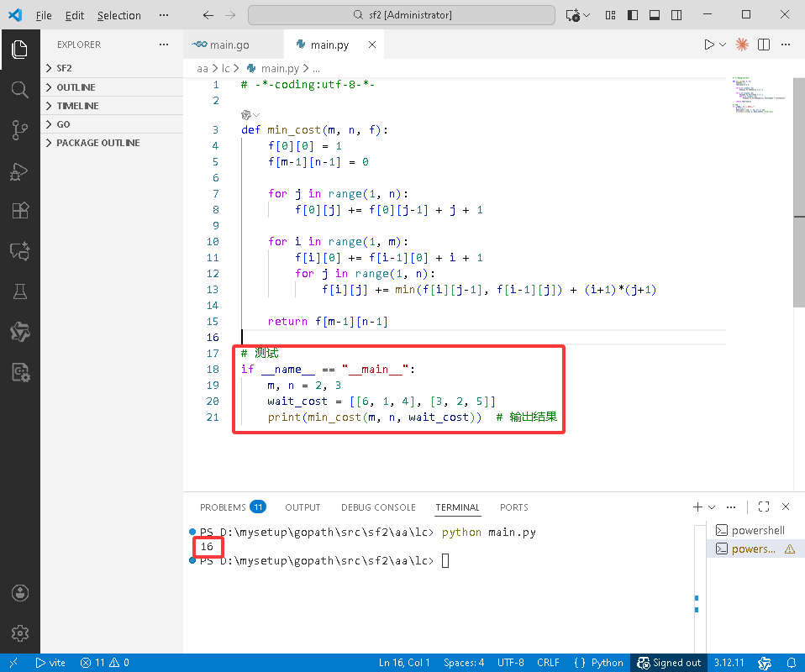805x672 pixels.
Task: Click the AI code lens icon above def
Action: coord(246,115)
